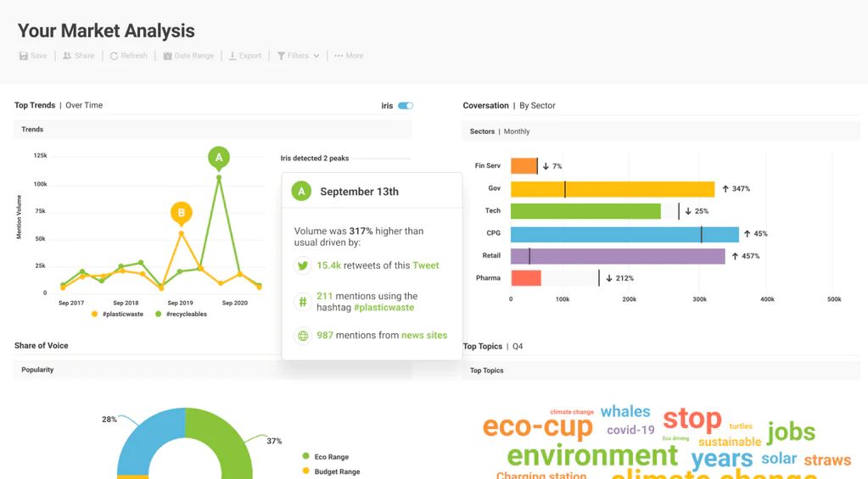
Task: Switch to Over Time view
Action: (x=84, y=105)
